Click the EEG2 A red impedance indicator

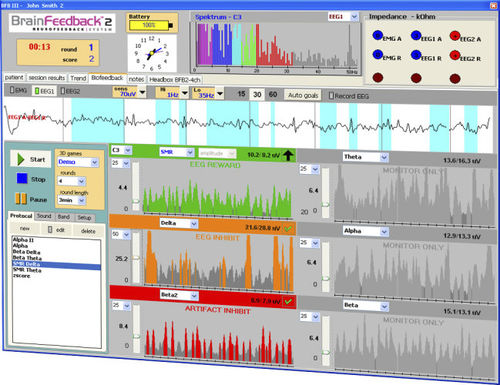coord(455,36)
